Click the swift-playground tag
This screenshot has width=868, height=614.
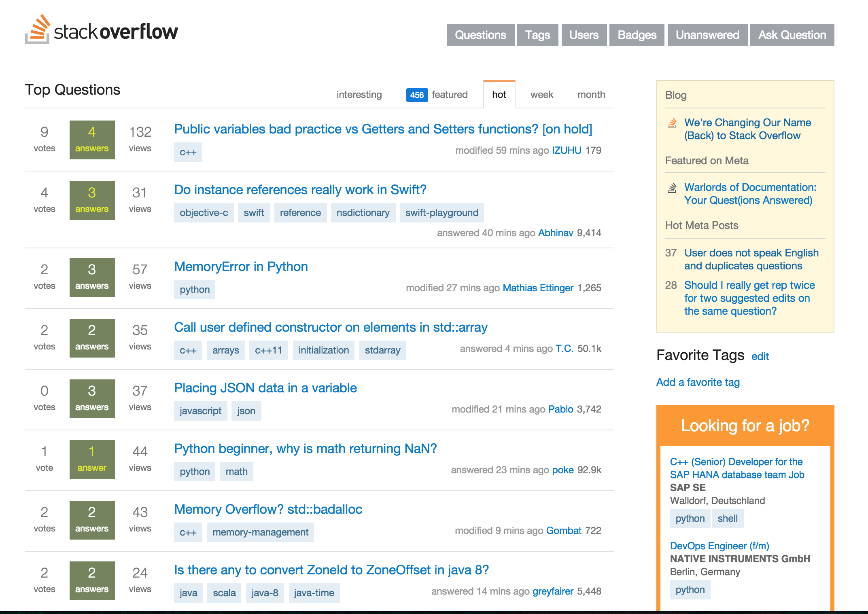point(441,213)
